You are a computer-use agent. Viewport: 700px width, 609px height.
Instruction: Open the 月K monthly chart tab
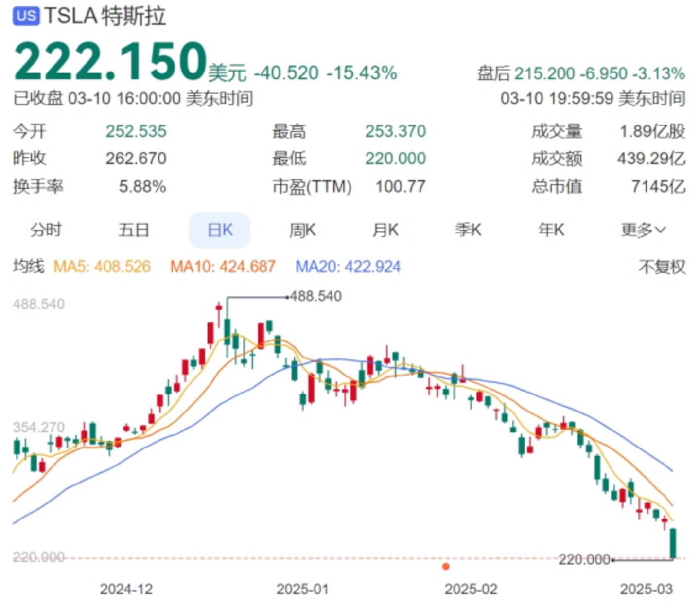385,230
